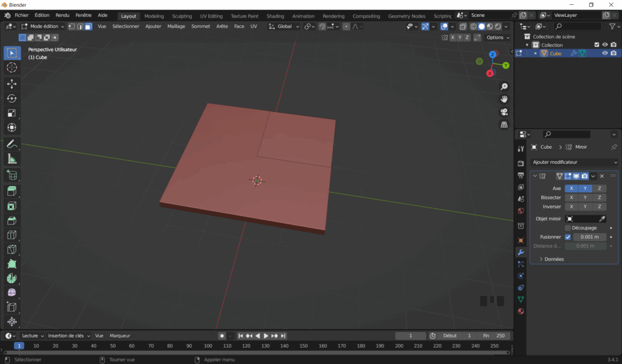Select the Loop Cut tool
Viewport: 622px width, 364px height.
click(12, 235)
